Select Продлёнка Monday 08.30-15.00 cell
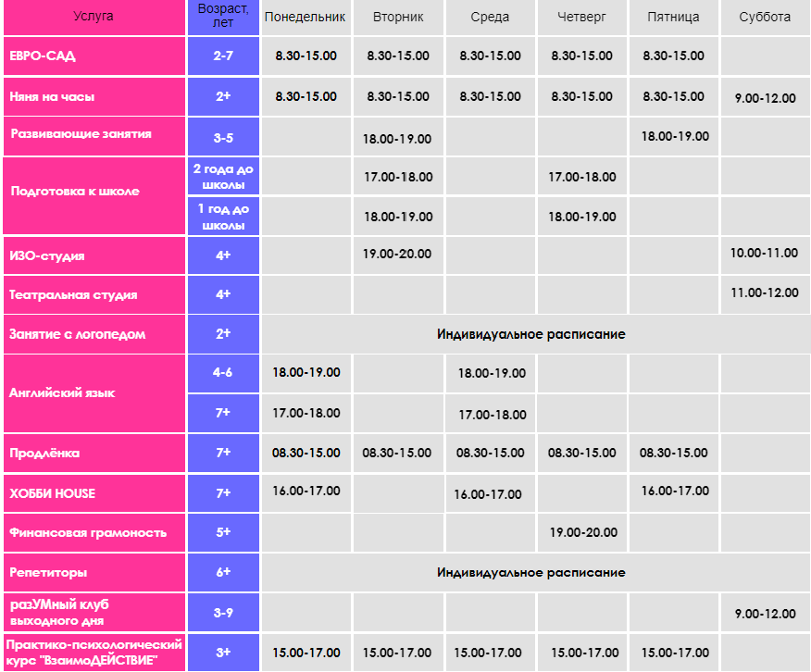 306,453
